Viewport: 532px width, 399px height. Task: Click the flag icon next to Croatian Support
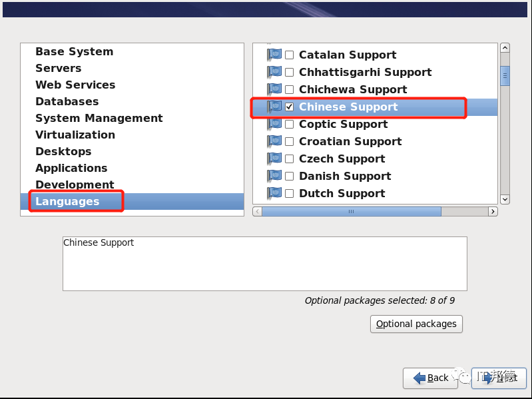(x=274, y=141)
